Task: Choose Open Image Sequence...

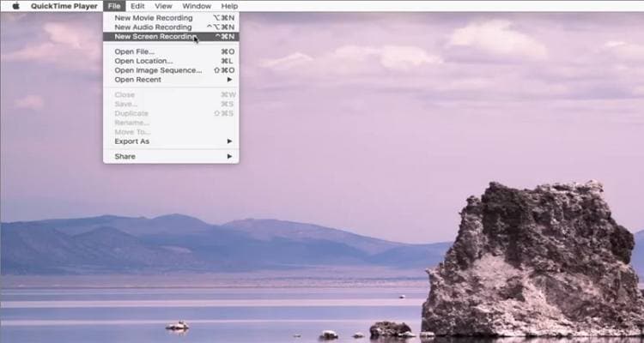Action: [171, 70]
